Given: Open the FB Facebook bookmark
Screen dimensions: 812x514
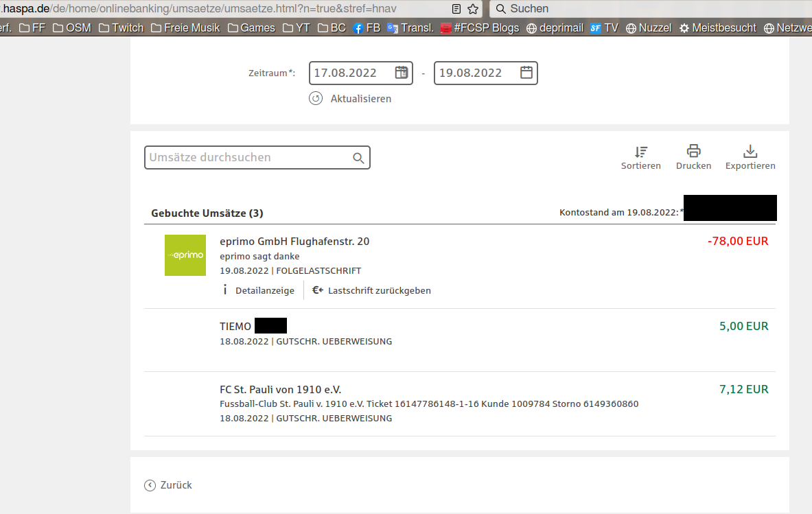Looking at the screenshot, I should click(x=367, y=28).
